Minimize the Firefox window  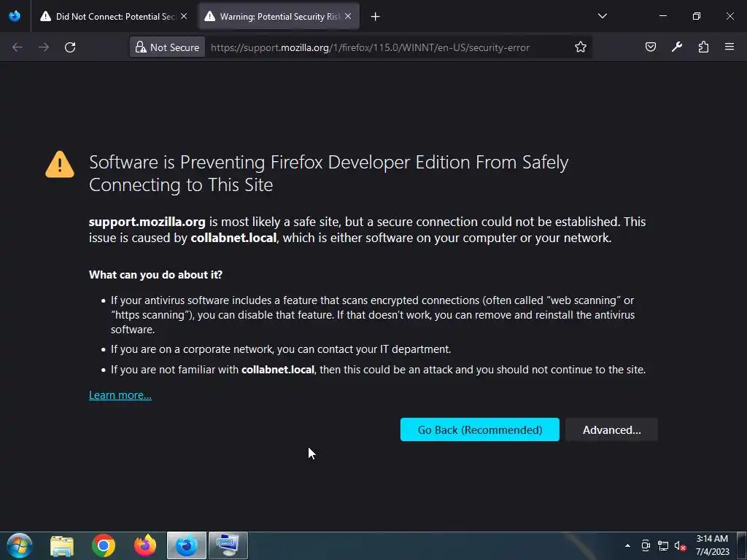click(x=662, y=16)
